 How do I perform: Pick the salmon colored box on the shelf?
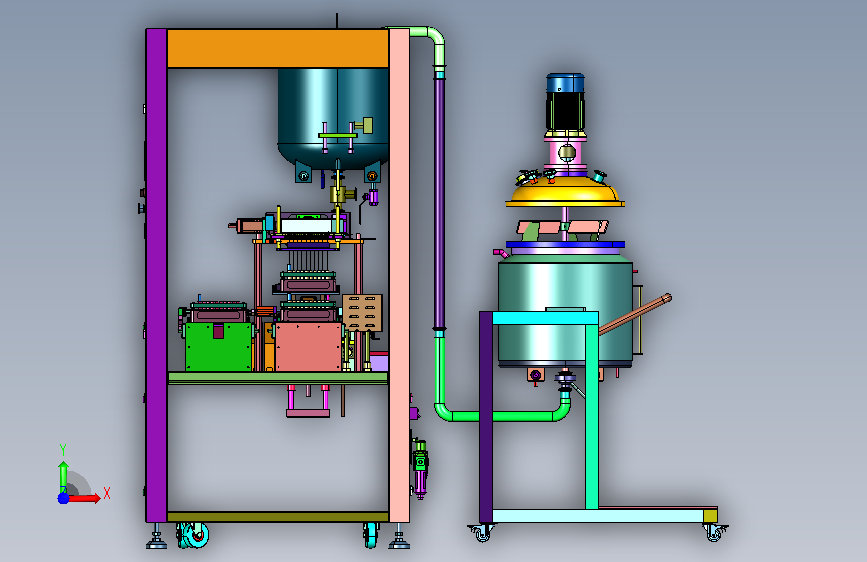point(309,347)
